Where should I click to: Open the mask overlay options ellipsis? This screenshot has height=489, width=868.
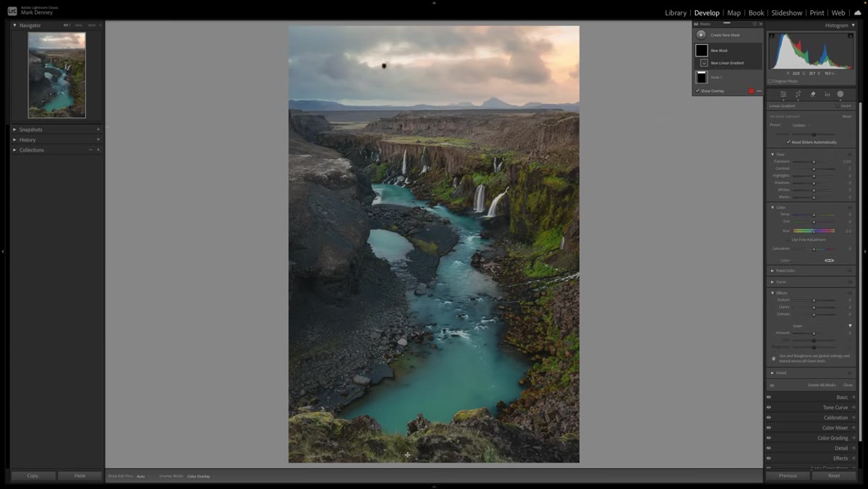(x=759, y=91)
